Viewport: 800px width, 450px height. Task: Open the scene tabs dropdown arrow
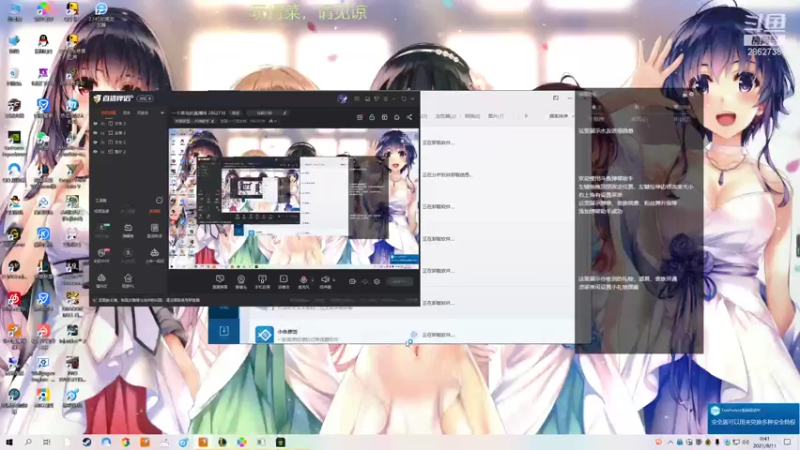pyautogui.click(x=162, y=113)
